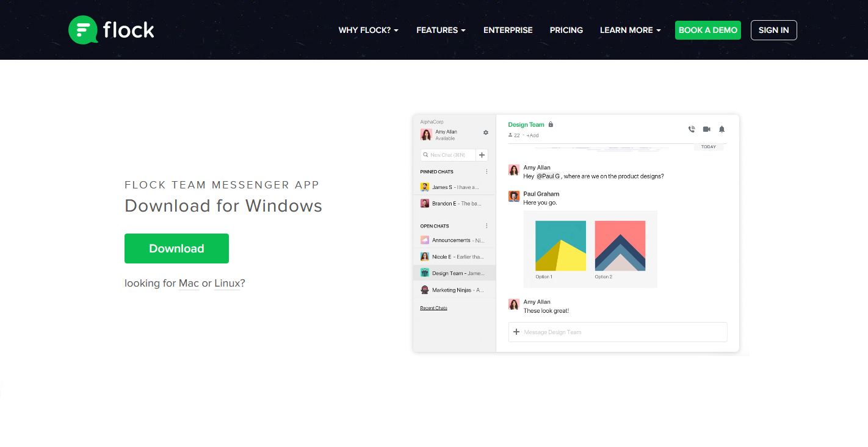868x447 pixels.
Task: Click the BOOK A DEMO button
Action: [x=708, y=30]
